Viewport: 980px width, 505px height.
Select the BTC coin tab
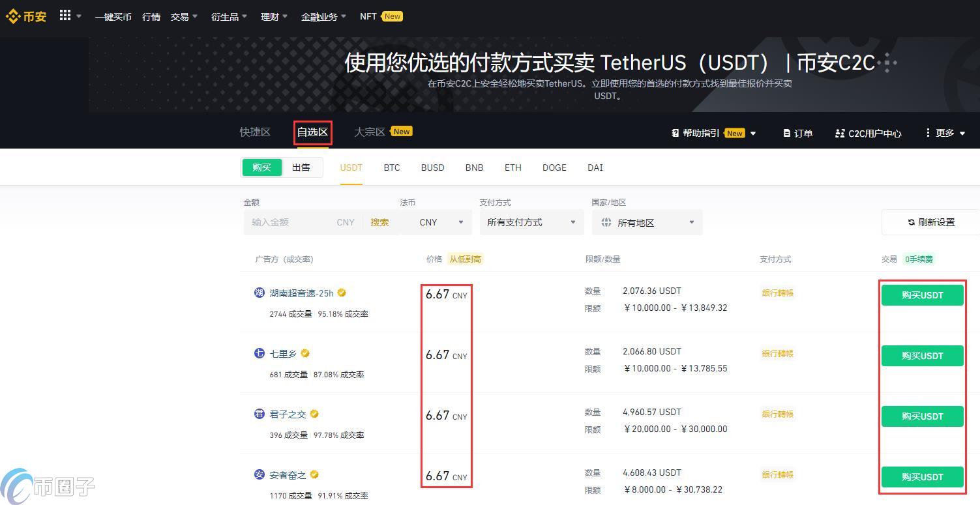tap(392, 167)
